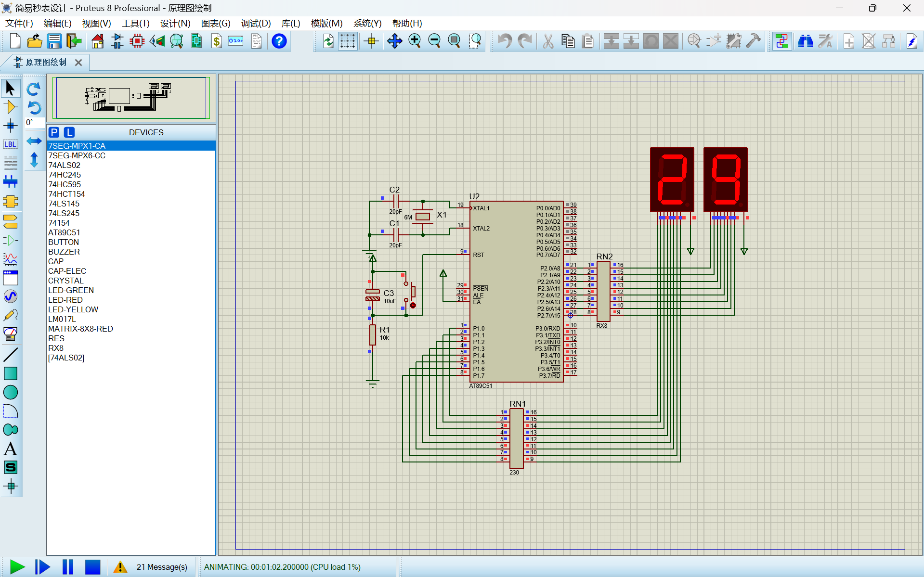
Task: Toggle Wire Autorouter in the toolbar
Action: coord(782,41)
